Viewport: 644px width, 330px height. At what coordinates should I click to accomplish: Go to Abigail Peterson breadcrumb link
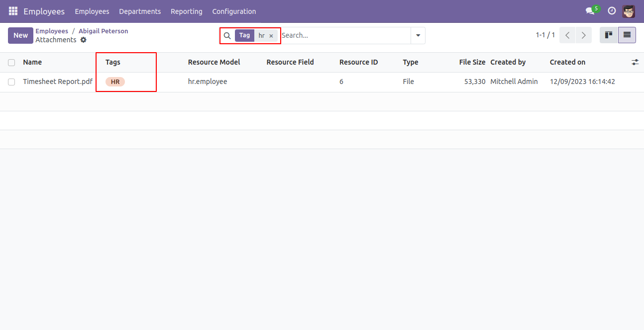104,31
